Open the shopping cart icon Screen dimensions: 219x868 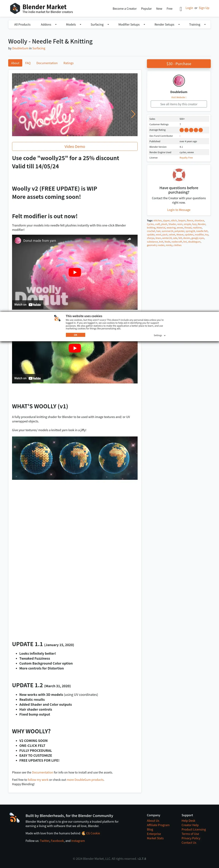pos(181,9)
